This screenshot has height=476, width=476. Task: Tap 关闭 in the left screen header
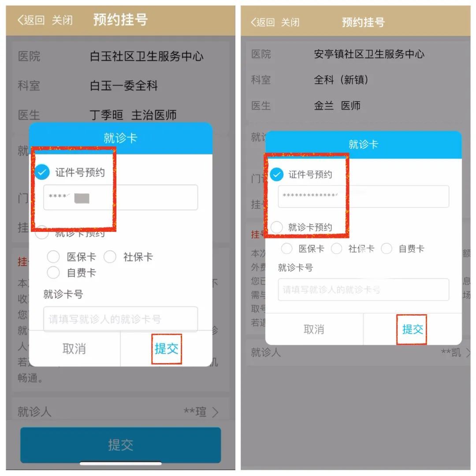tap(62, 20)
